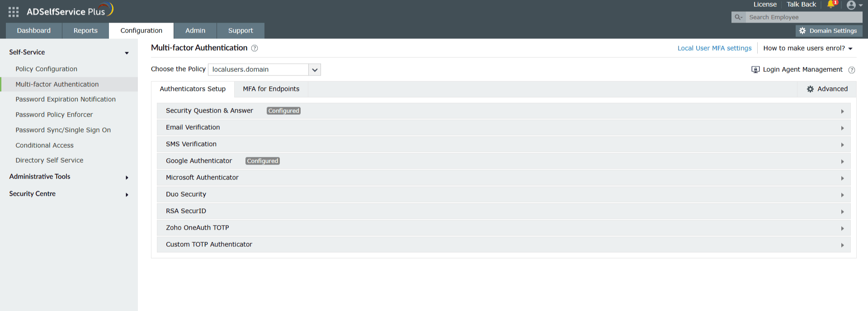Expand Duo Security row arrow
The width and height of the screenshot is (868, 311).
pos(842,195)
